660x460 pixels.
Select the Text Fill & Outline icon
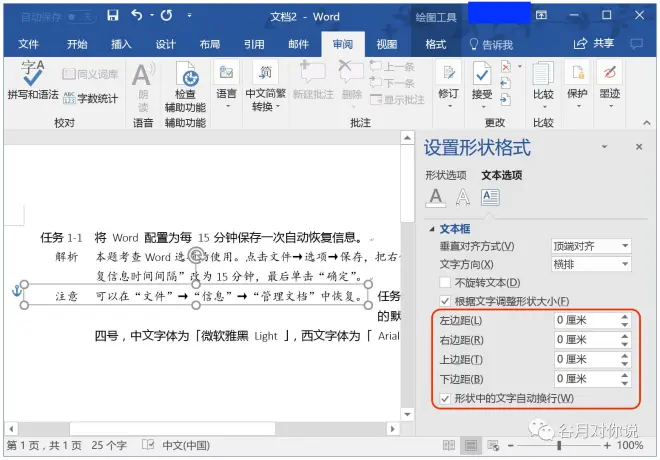point(436,197)
